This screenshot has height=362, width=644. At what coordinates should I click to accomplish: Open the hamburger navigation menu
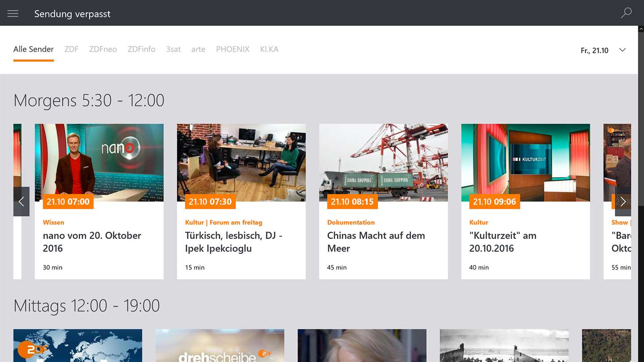[x=13, y=13]
